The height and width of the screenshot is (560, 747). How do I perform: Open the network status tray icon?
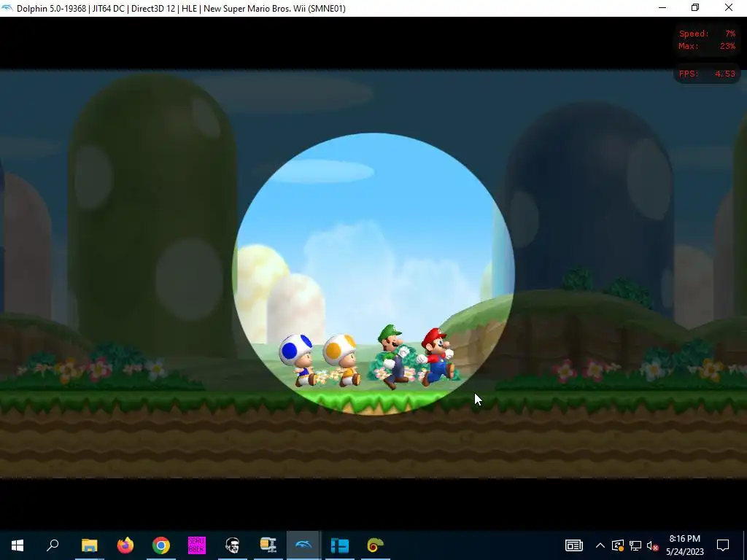click(635, 545)
